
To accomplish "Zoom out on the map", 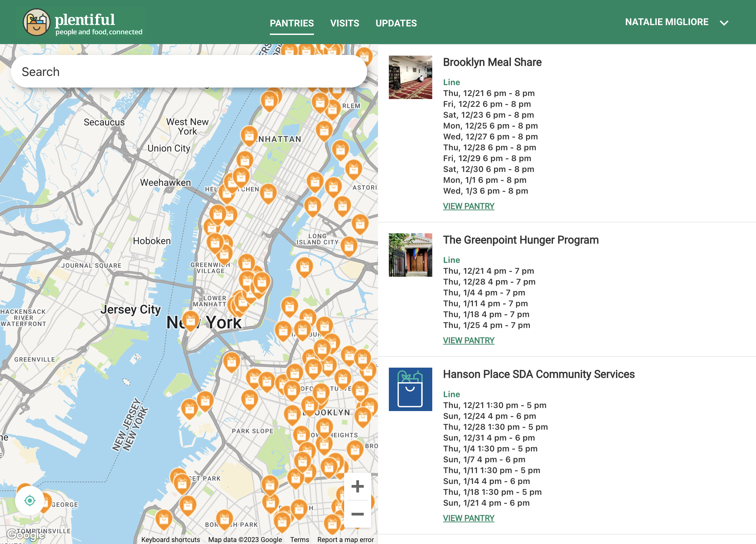I will click(357, 514).
